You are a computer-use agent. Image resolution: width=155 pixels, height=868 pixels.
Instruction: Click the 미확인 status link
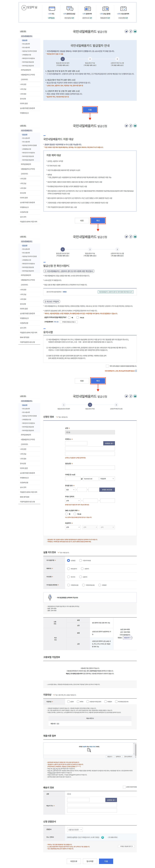[x=65, y=292]
